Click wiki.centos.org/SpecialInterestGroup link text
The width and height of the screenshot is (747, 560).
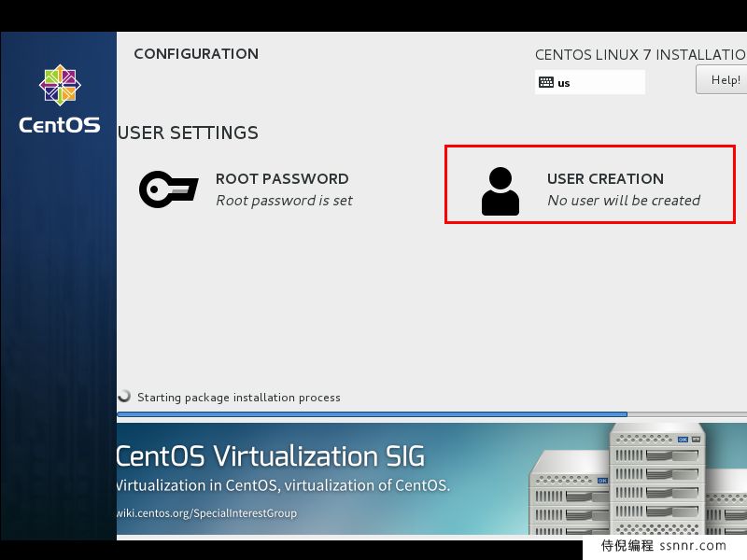point(206,513)
